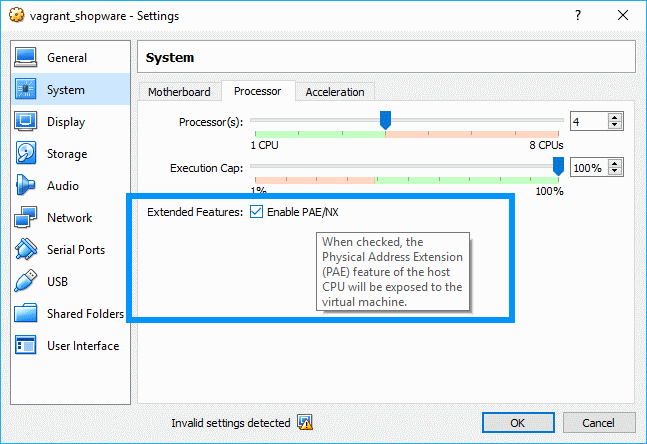The image size is (647, 444).
Task: Click the invalid settings warning icon
Action: [306, 423]
